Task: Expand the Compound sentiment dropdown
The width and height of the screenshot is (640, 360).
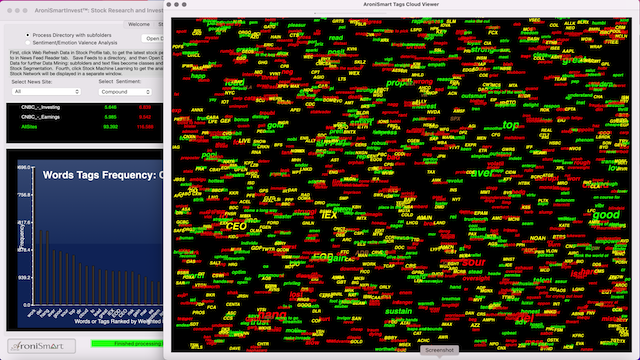Action: coord(125,92)
